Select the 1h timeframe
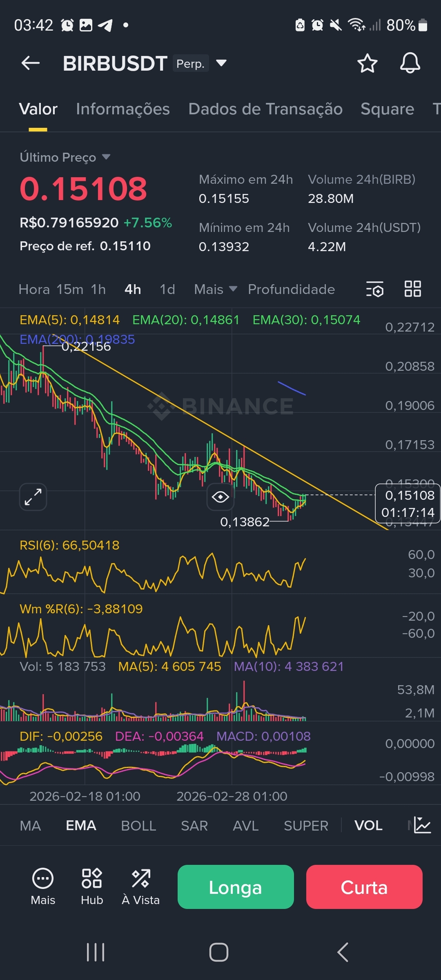Screen dimensions: 441x980 [98, 289]
